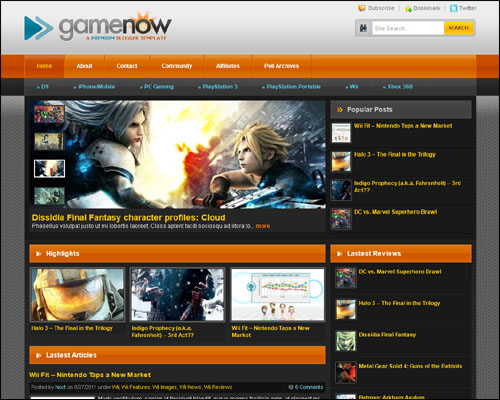Open the Poll Archives menu item
This screenshot has width=500, height=400.
[x=281, y=66]
